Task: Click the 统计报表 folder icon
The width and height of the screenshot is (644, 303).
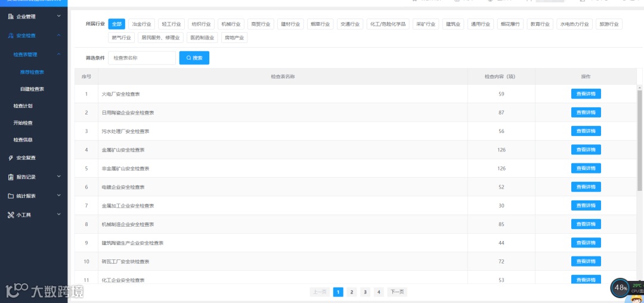Action: (11, 196)
